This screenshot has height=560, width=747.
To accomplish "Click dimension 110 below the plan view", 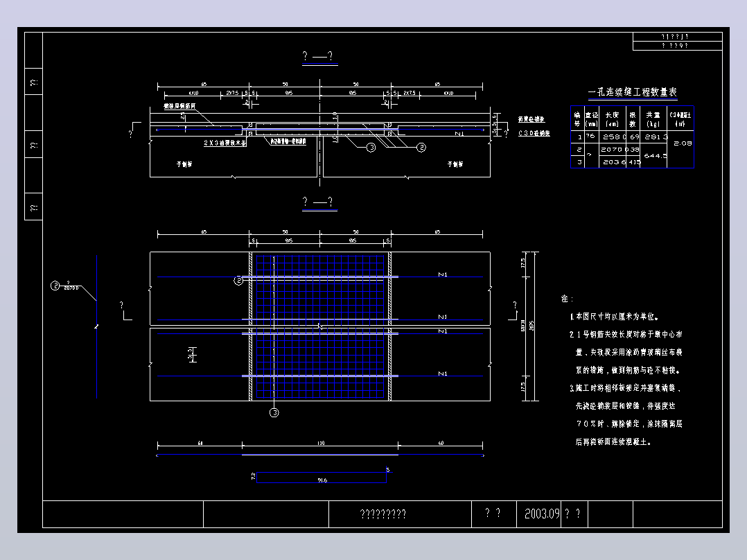I will (321, 443).
